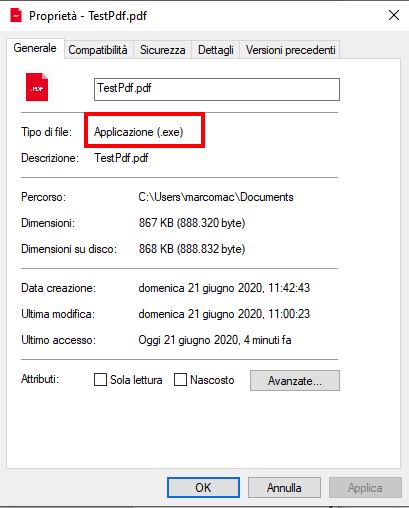Click the 'Ultimo accesso:' label
This screenshot has height=508, width=409.
click(59, 340)
